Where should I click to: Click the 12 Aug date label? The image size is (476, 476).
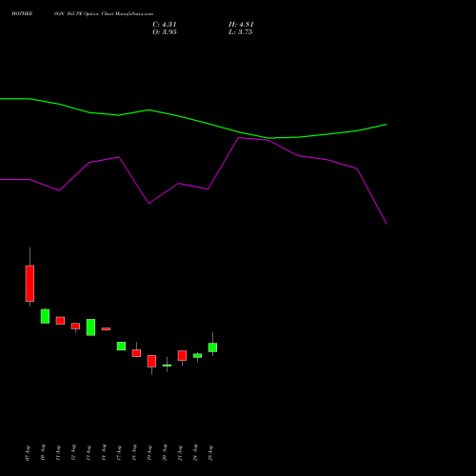tap(73, 452)
